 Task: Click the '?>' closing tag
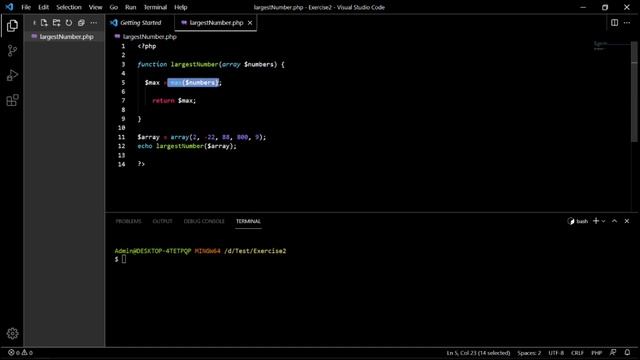point(141,164)
